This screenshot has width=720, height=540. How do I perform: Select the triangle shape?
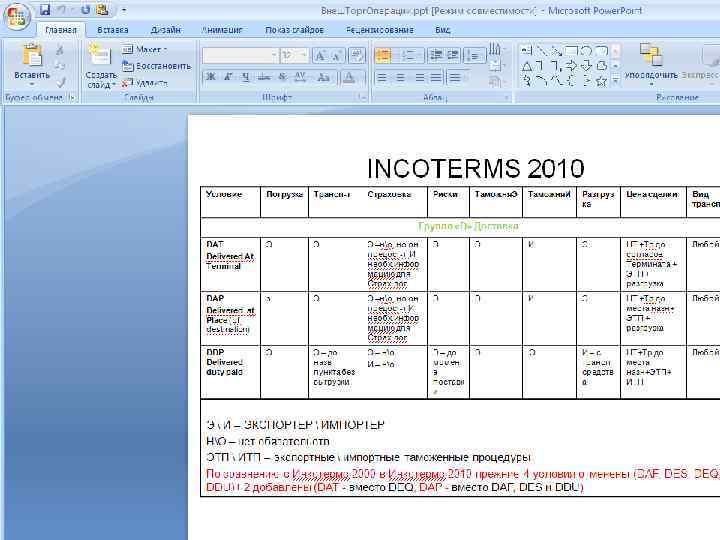[527, 66]
